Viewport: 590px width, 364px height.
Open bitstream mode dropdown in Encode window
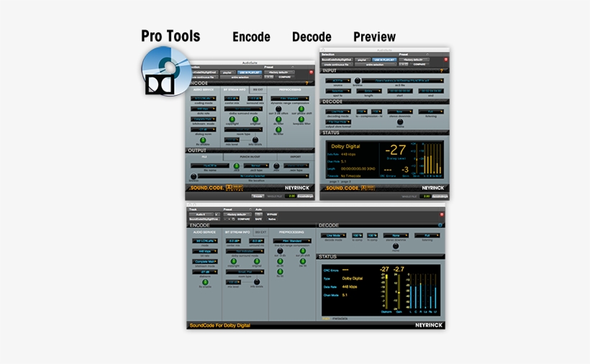point(203,119)
